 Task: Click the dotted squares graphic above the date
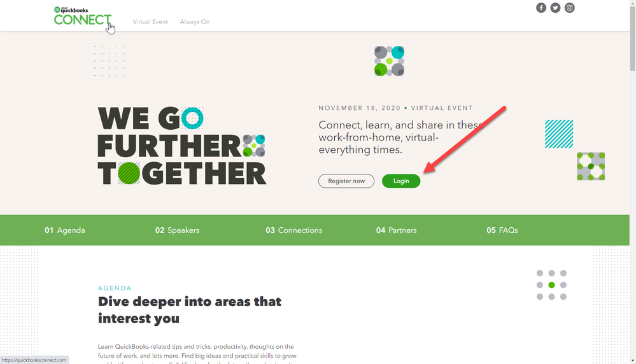point(389,61)
